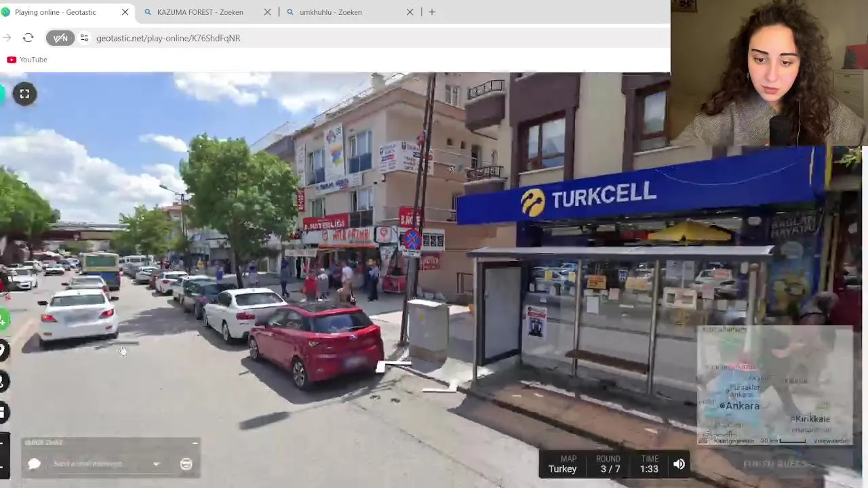The height and width of the screenshot is (488, 868).
Task: Open the VPN badge in address bar
Action: (60, 38)
